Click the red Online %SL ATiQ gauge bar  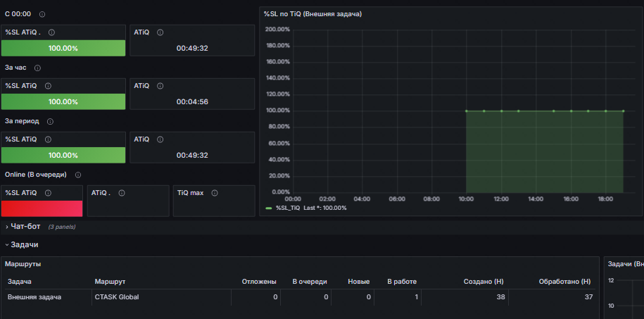42,208
